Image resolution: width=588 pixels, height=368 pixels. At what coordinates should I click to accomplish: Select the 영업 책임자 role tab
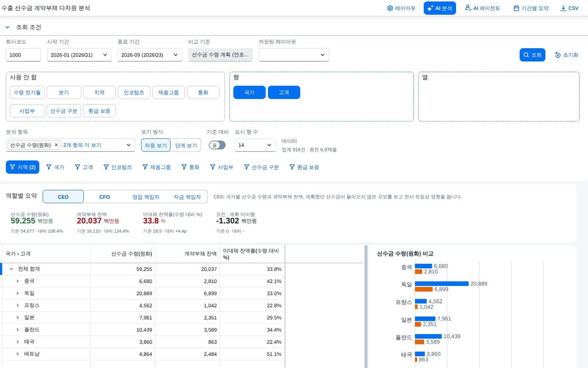tap(146, 197)
